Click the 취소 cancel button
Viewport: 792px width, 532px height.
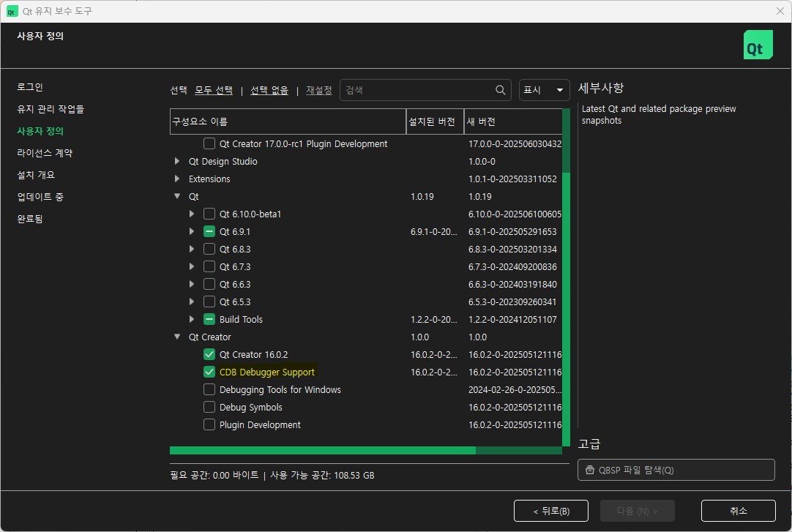[738, 511]
